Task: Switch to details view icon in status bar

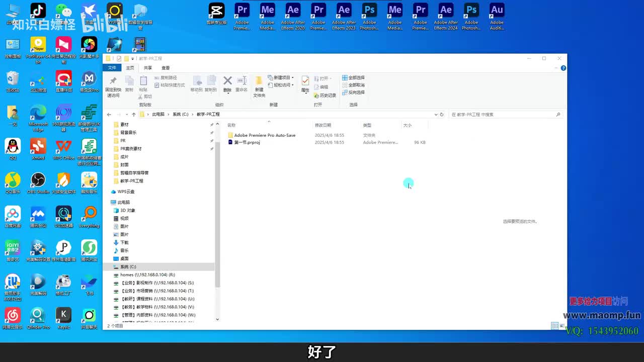Action: click(554, 326)
